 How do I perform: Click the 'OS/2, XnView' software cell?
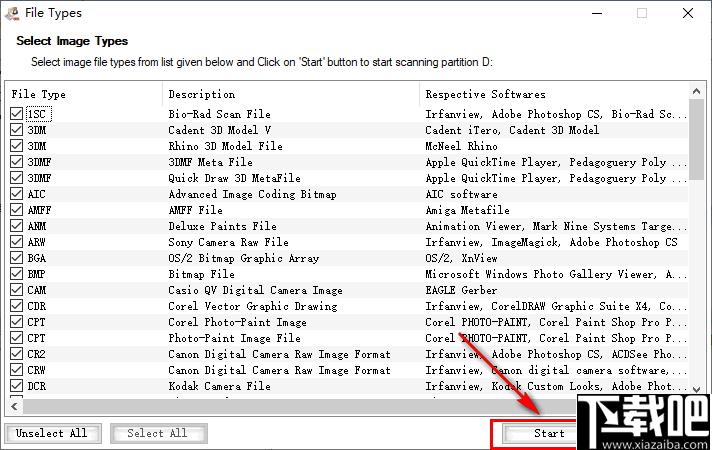(461, 258)
